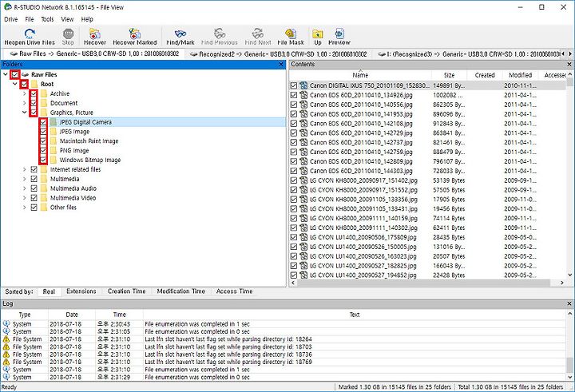
Task: Open the Drive menu
Action: (x=10, y=19)
